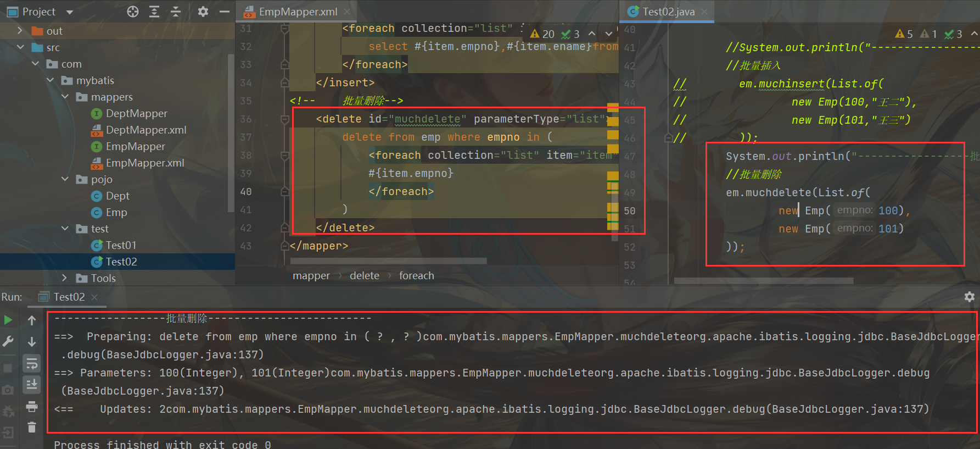Open Test01 class
The width and height of the screenshot is (980, 449).
[x=121, y=245]
